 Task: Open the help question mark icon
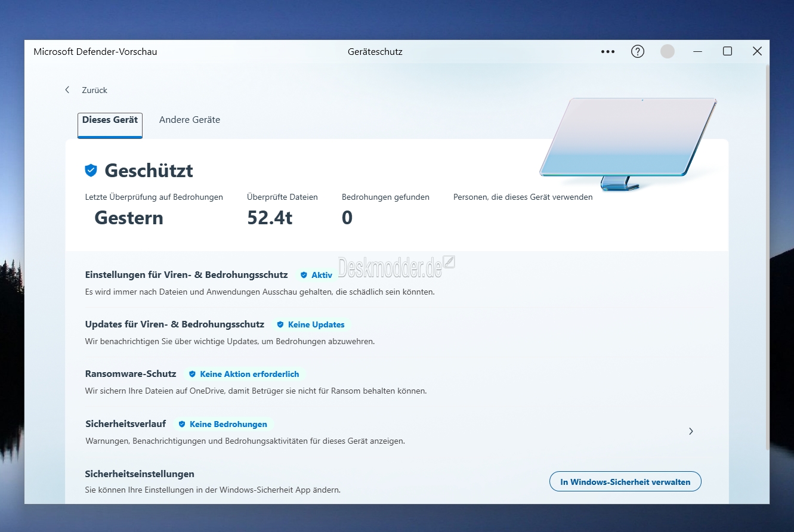[638, 52]
